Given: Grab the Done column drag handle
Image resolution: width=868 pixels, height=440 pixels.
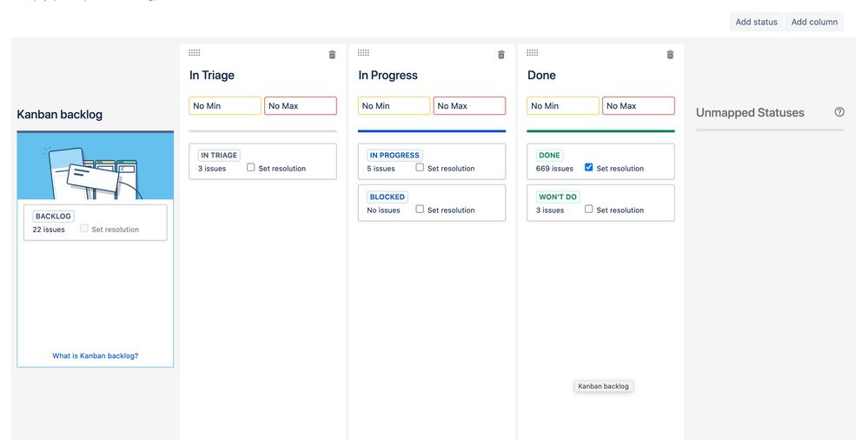Looking at the screenshot, I should (532, 53).
